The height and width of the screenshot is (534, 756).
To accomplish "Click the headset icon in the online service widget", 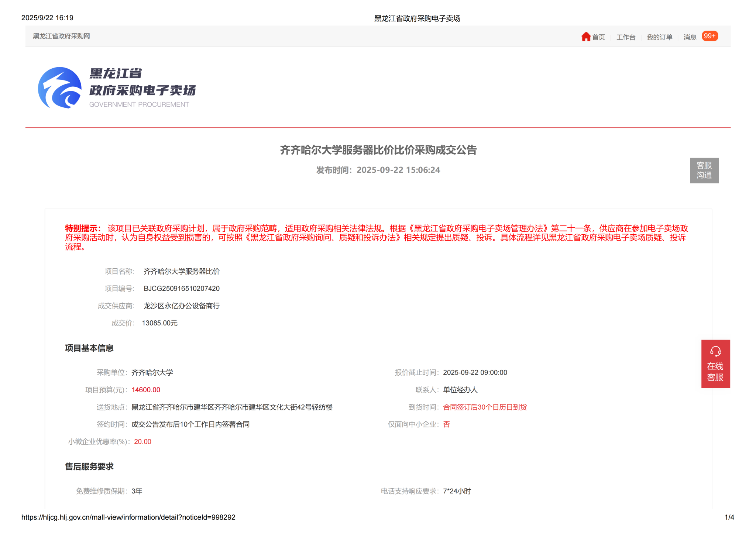I will click(x=715, y=351).
